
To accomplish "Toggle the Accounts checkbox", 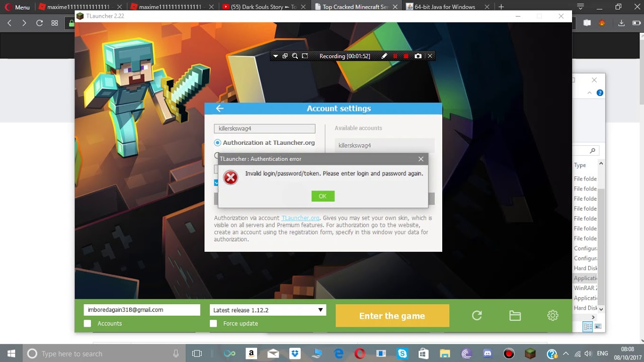I will point(88,323).
